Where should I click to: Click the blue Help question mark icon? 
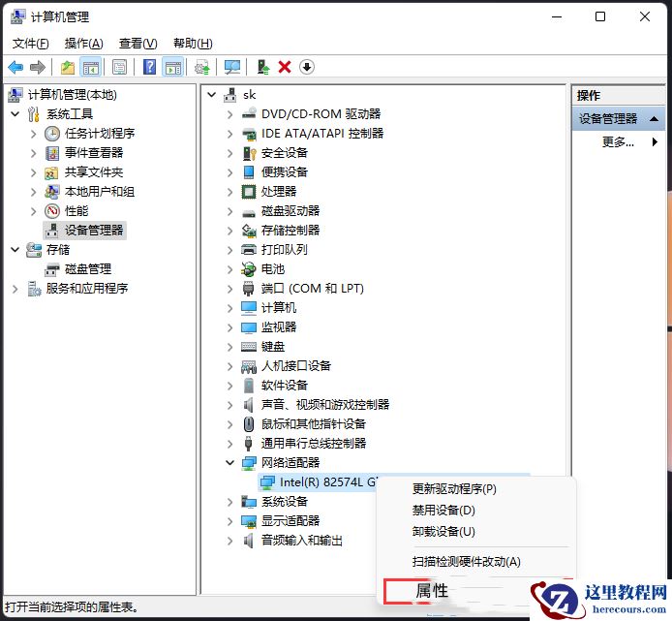pos(149,67)
